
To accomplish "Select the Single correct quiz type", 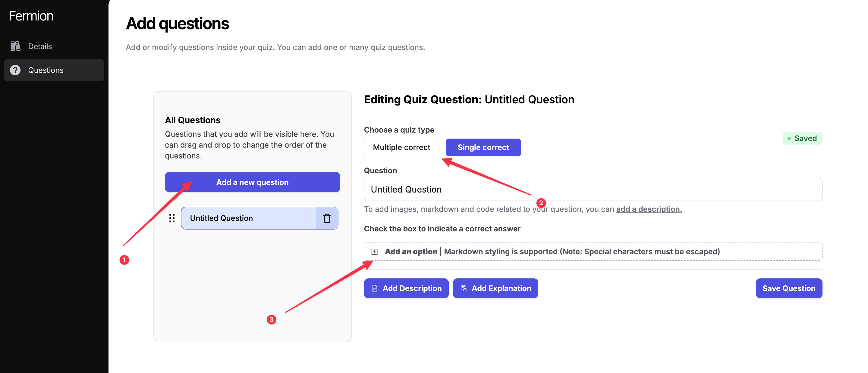I will tap(483, 147).
